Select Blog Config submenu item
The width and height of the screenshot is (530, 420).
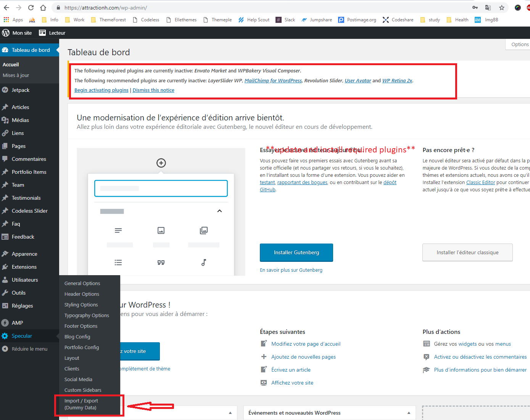click(x=77, y=337)
